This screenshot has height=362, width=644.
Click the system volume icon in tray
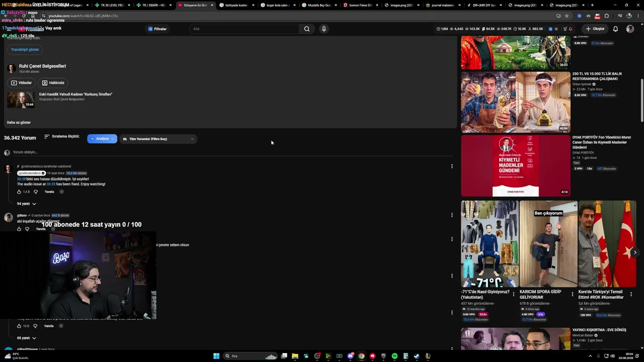612,356
